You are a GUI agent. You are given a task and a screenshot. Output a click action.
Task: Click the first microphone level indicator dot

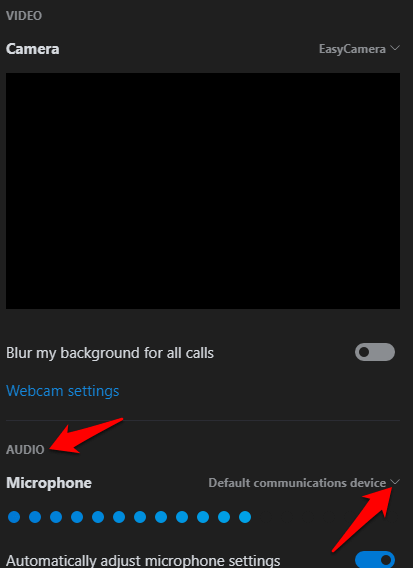[x=14, y=517]
